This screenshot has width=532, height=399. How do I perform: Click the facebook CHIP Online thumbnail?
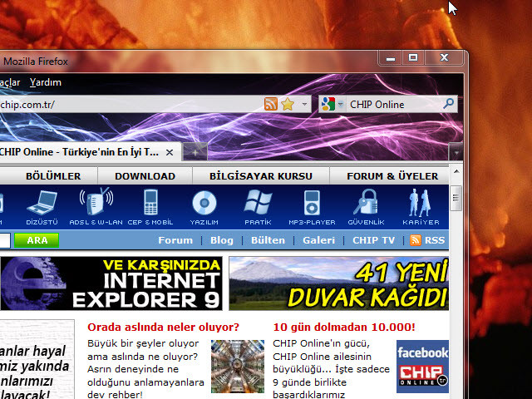point(422,367)
